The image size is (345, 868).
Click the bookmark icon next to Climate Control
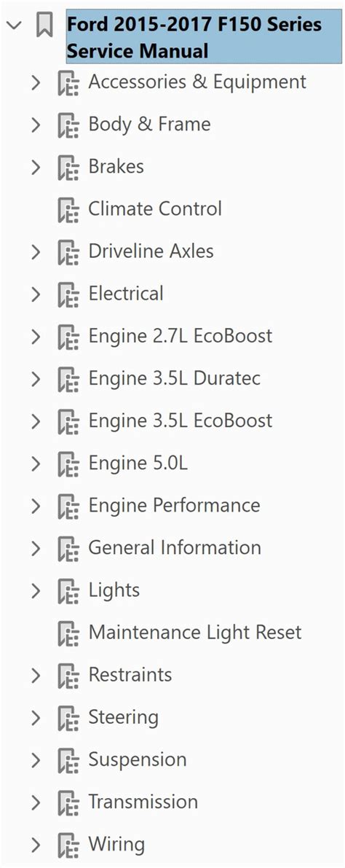pos(68,209)
